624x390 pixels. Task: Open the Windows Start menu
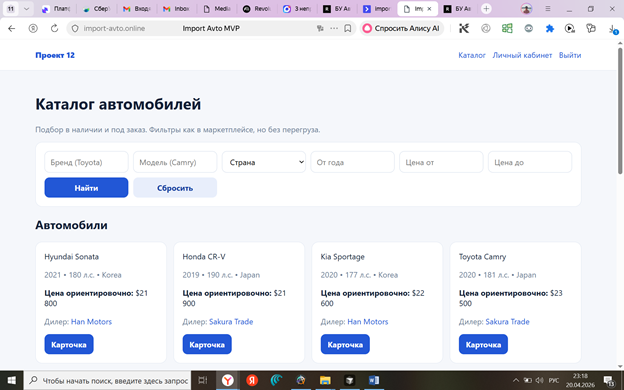pyautogui.click(x=12, y=380)
